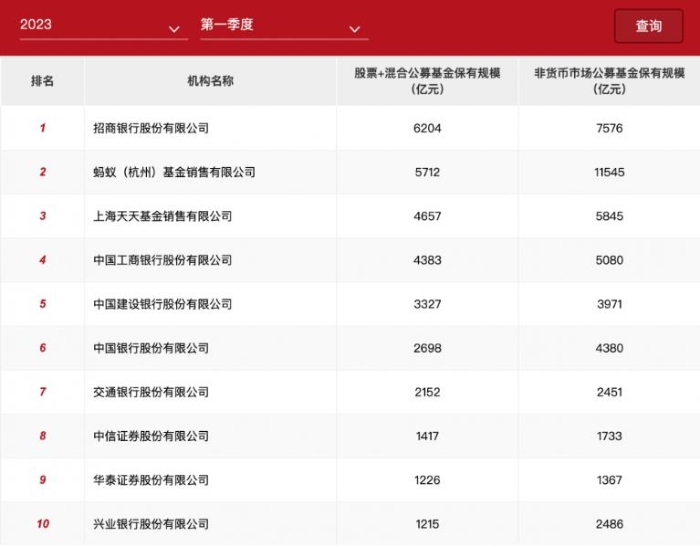Click value 7576 for 招商银行
Viewport: 700px width, 547px height.
point(609,128)
